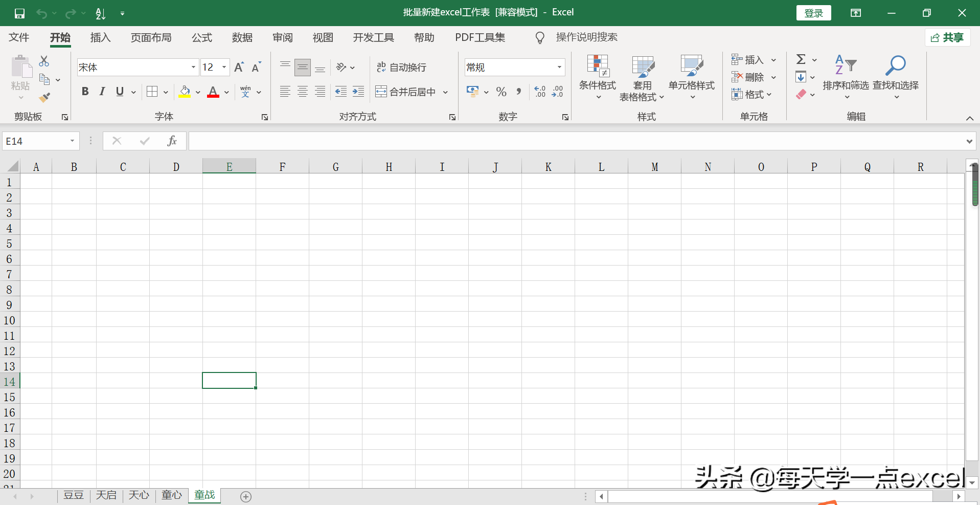Image resolution: width=980 pixels, height=505 pixels.
Task: Open 合并后居中 dropdown arrow
Action: point(445,92)
